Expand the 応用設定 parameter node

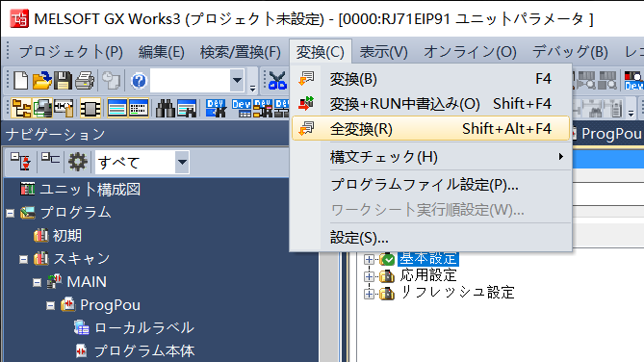click(369, 276)
